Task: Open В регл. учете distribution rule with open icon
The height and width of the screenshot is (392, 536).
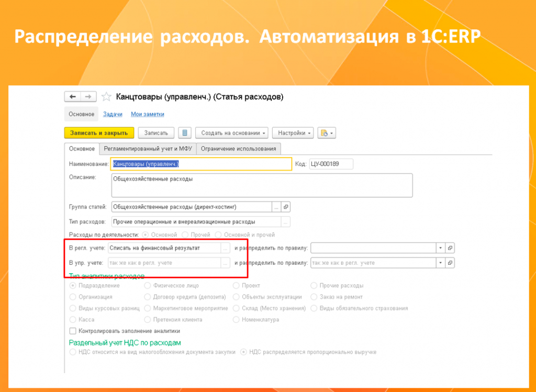Action: pyautogui.click(x=450, y=248)
